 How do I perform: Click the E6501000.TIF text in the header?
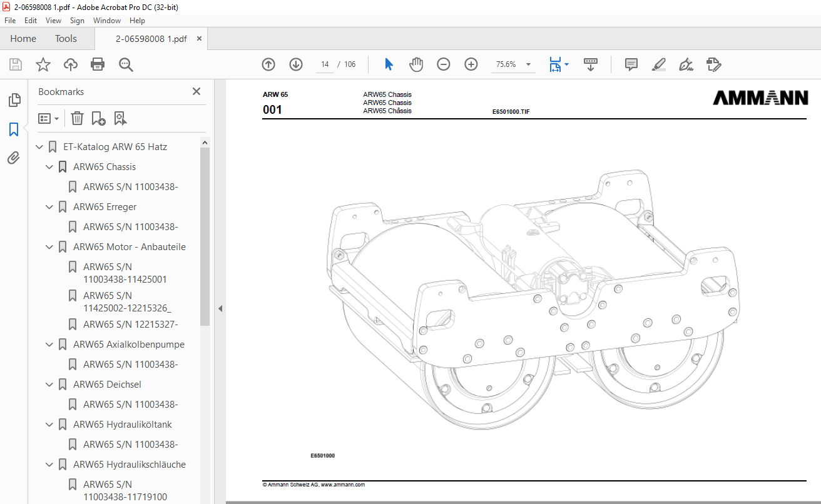tap(511, 112)
